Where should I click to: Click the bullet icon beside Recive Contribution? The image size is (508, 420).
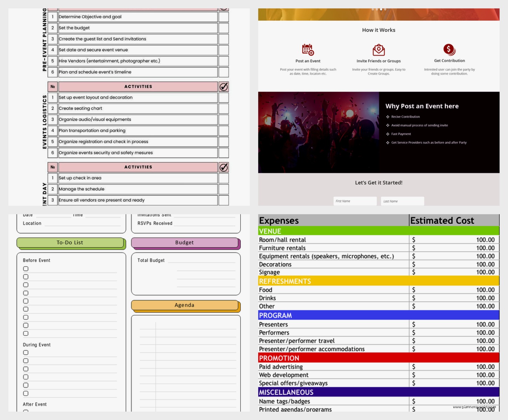pyautogui.click(x=387, y=117)
